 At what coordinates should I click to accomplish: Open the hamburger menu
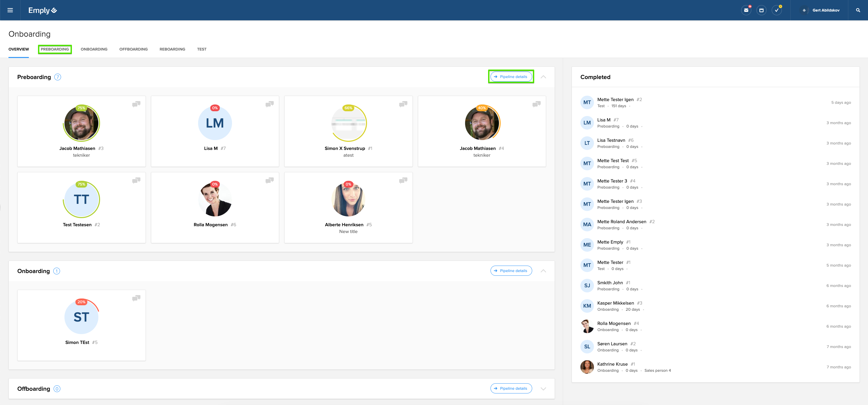[10, 10]
